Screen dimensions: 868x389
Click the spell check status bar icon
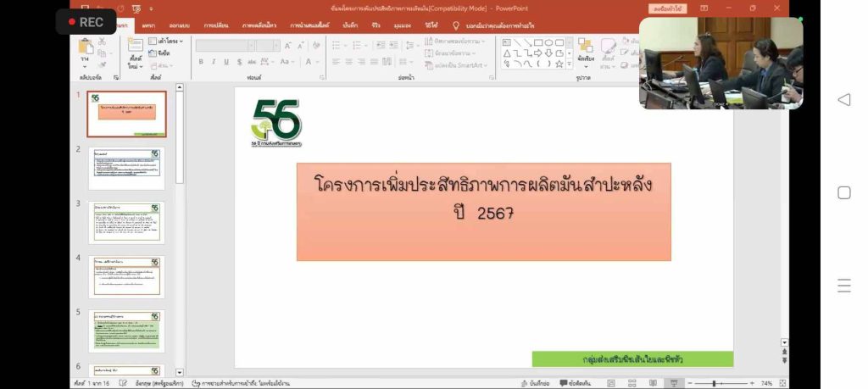[x=123, y=383]
